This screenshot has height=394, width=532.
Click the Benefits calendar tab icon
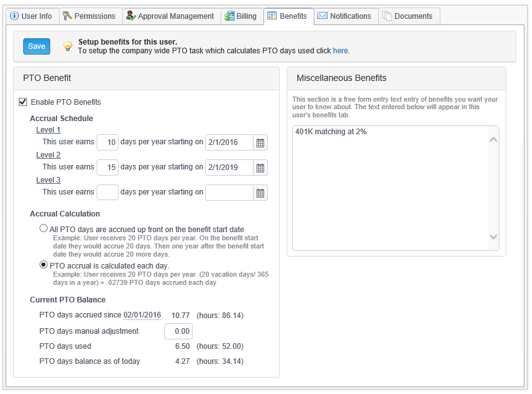click(272, 16)
